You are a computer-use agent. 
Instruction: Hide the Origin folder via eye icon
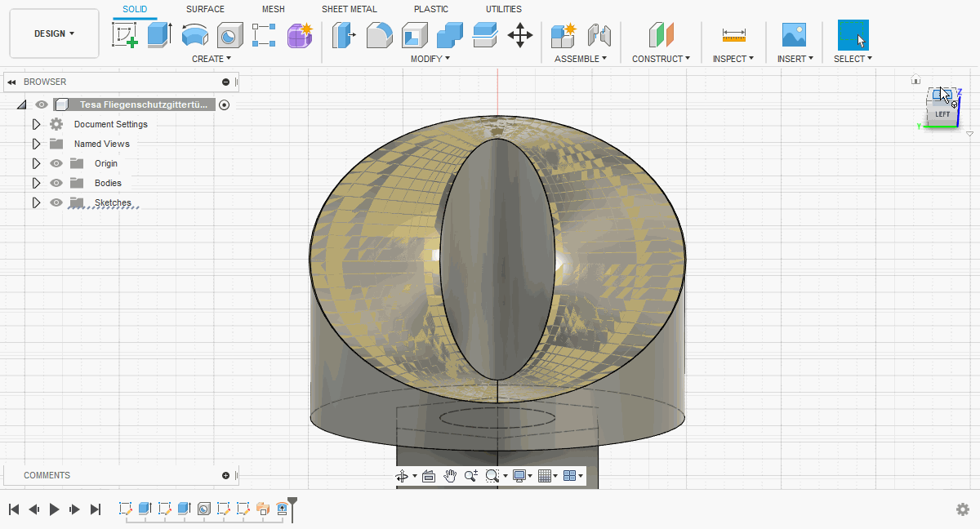(56, 163)
